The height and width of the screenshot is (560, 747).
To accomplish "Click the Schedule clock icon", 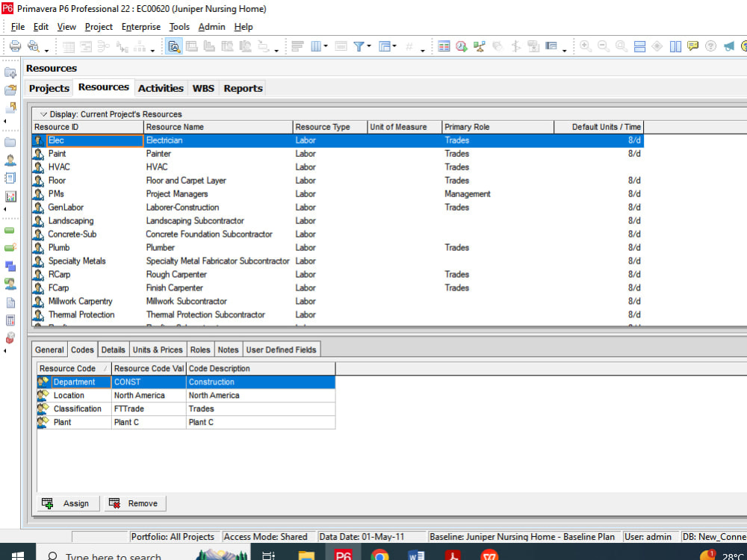I will click(461, 46).
